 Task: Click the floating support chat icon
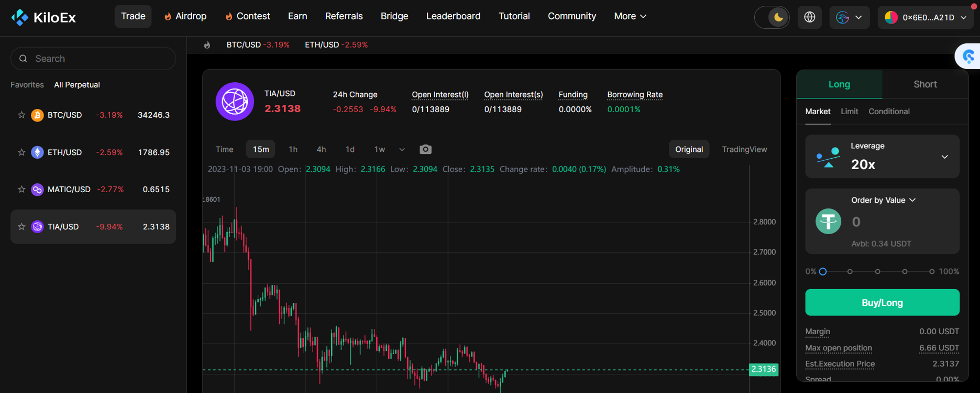click(x=969, y=56)
